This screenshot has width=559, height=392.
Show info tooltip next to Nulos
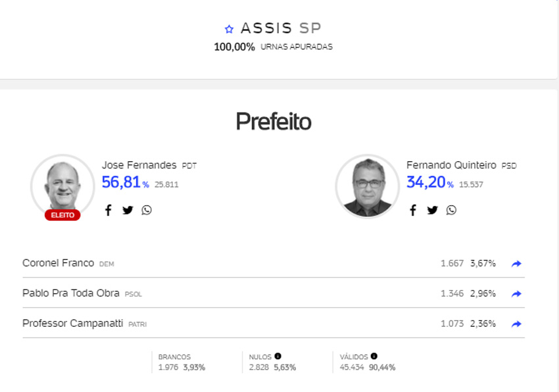pyautogui.click(x=278, y=356)
